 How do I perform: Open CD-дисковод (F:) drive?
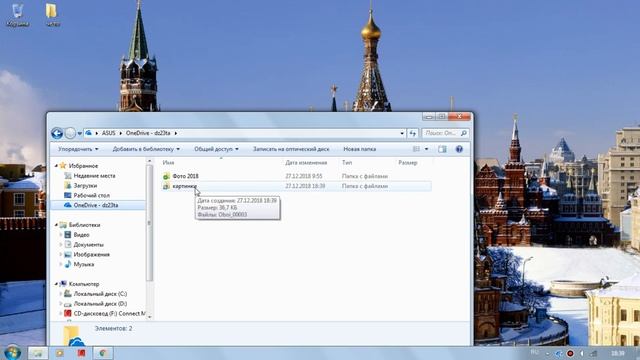pyautogui.click(x=109, y=313)
